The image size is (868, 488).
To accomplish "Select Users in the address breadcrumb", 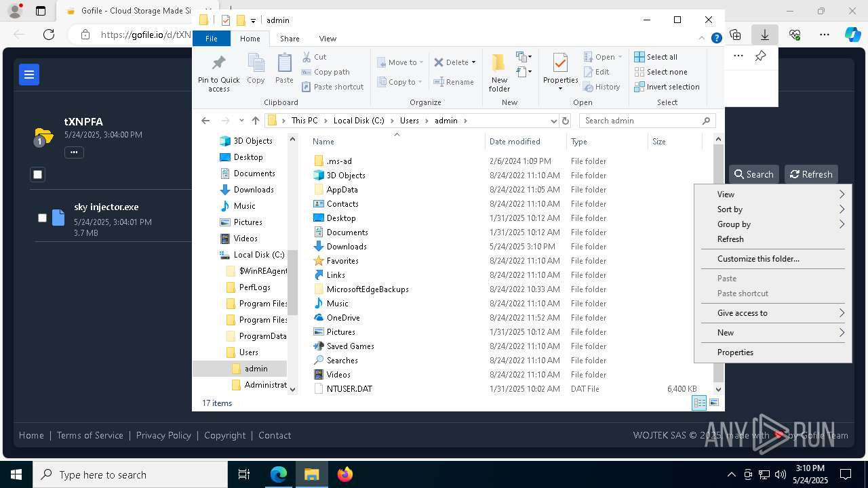I will coord(410,121).
